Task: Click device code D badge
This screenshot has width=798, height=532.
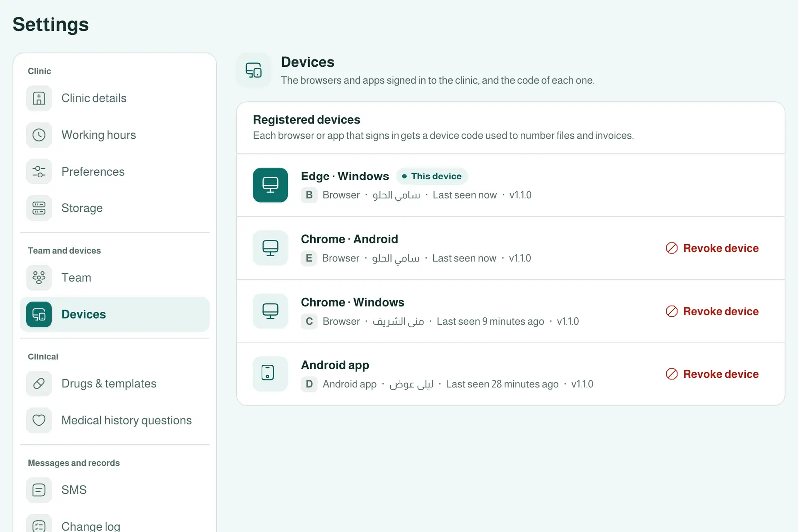Action: click(x=309, y=384)
